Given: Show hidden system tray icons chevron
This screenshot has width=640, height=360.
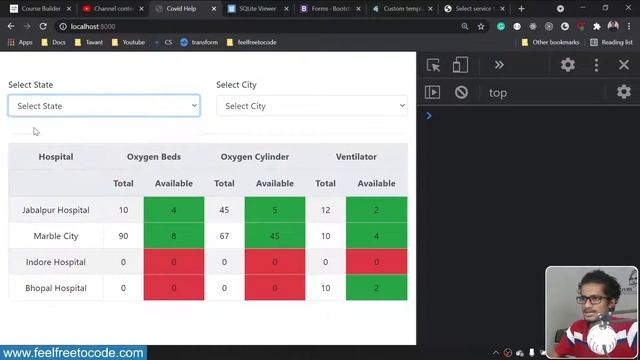Looking at the screenshot, I should pyautogui.click(x=496, y=353).
